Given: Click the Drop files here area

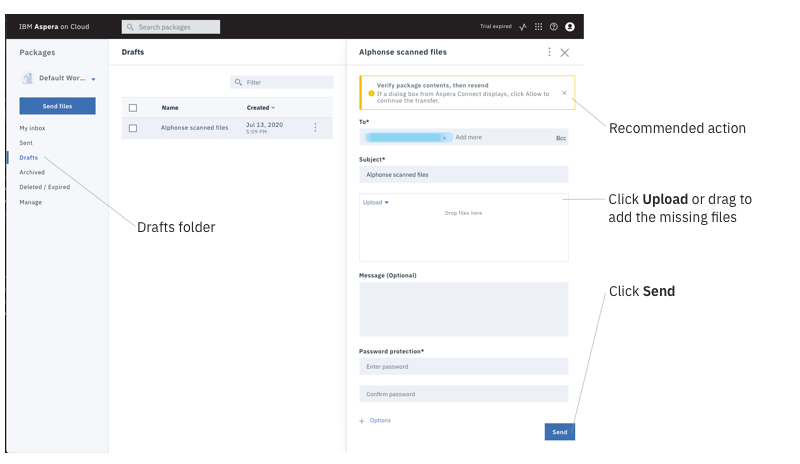Looking at the screenshot, I should click(464, 227).
